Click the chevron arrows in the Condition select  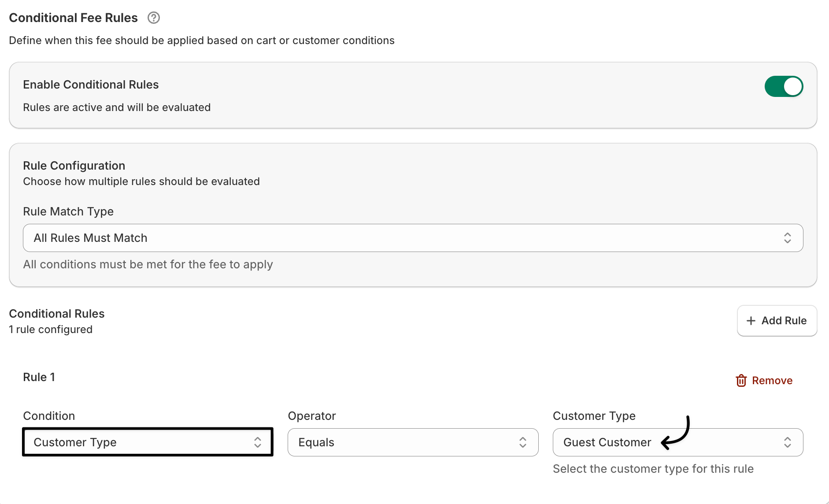tap(258, 442)
